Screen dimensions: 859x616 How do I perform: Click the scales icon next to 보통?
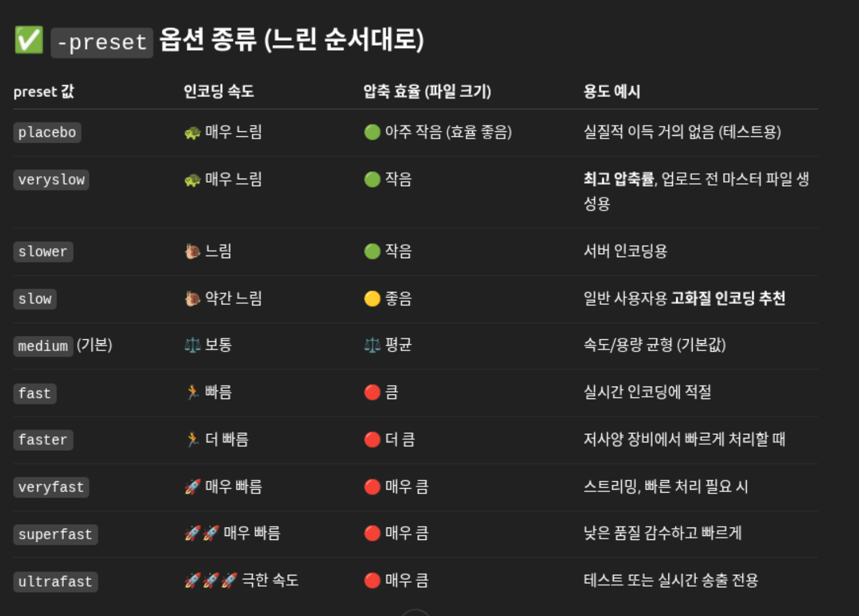pos(192,345)
